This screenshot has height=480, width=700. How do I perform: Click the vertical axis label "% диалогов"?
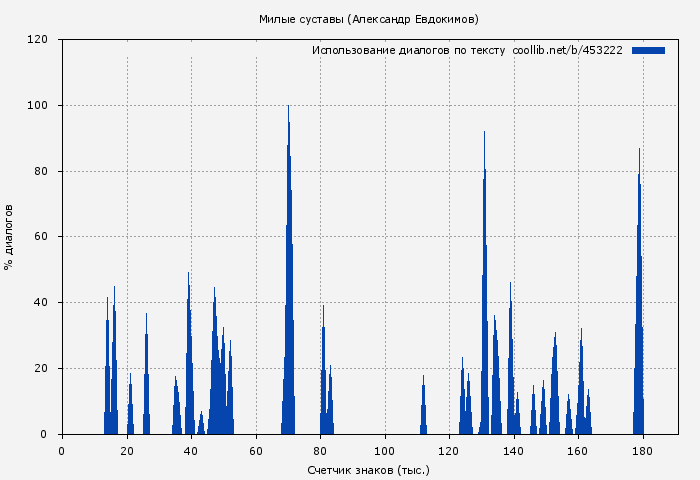click(9, 237)
